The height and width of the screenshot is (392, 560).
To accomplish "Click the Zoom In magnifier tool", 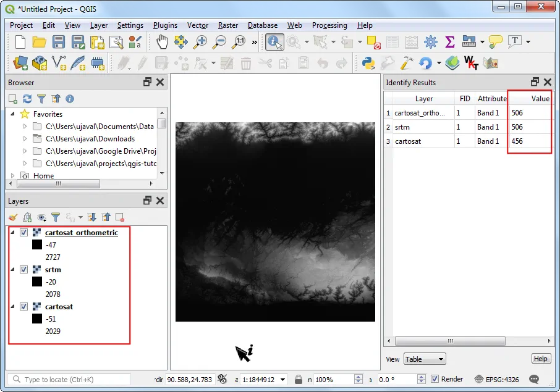I will click(200, 42).
